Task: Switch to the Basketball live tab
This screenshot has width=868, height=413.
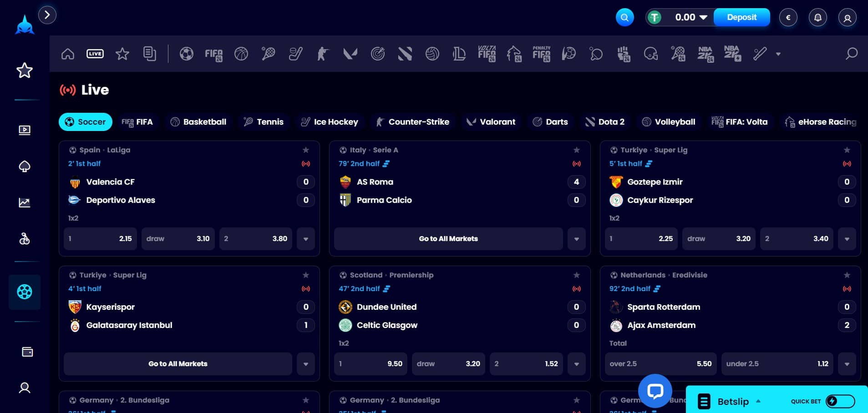Action: point(198,122)
